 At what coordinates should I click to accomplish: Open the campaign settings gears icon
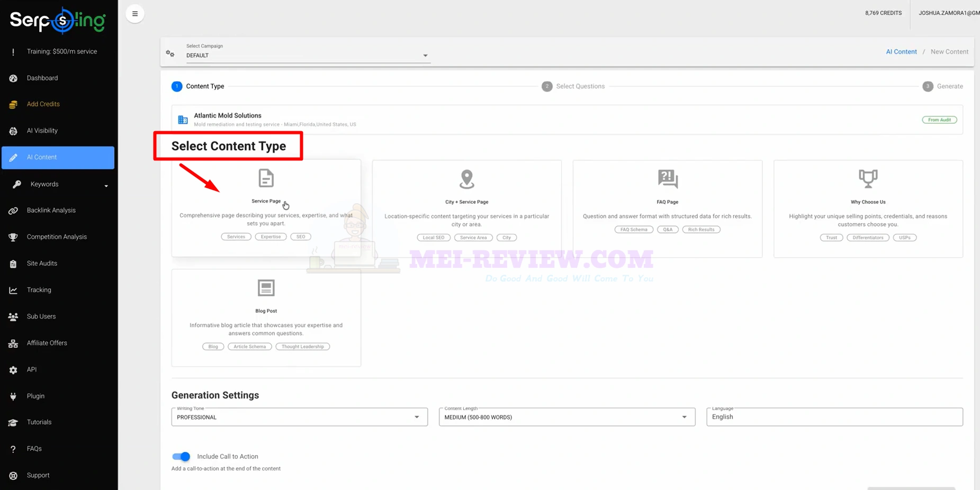(170, 53)
